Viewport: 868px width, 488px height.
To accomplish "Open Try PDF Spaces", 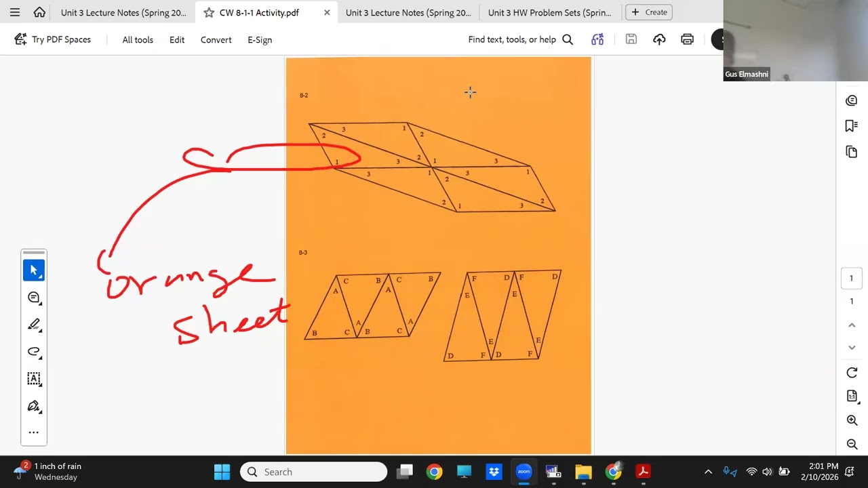I will [x=52, y=39].
